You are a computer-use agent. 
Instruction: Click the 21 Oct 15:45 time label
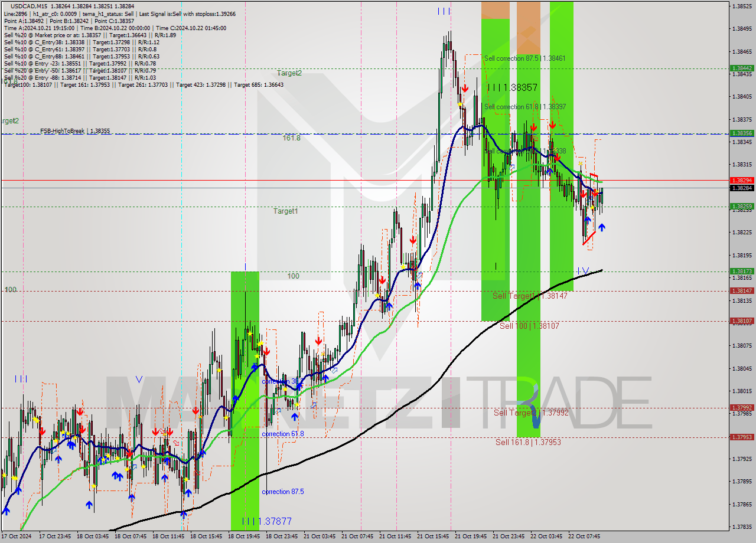[433, 537]
